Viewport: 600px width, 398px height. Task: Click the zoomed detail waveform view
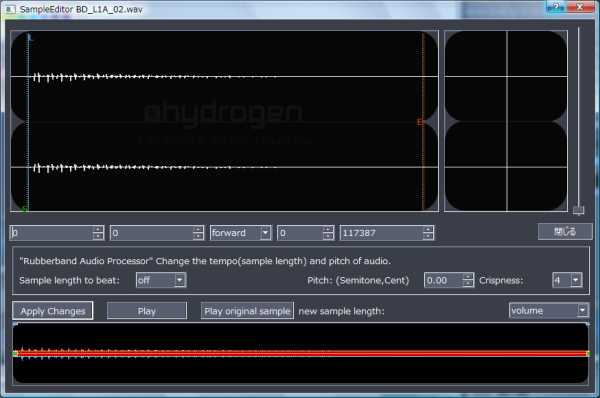coord(506,121)
